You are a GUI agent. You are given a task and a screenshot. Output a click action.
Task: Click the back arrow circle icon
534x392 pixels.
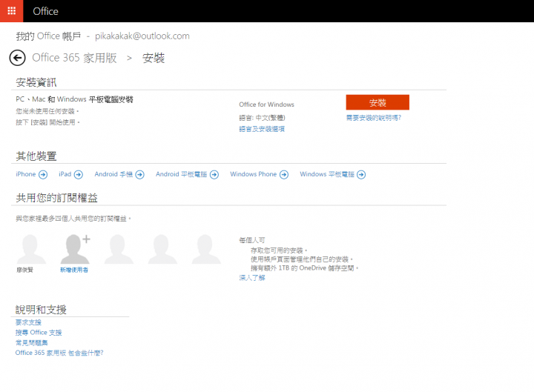click(x=17, y=58)
